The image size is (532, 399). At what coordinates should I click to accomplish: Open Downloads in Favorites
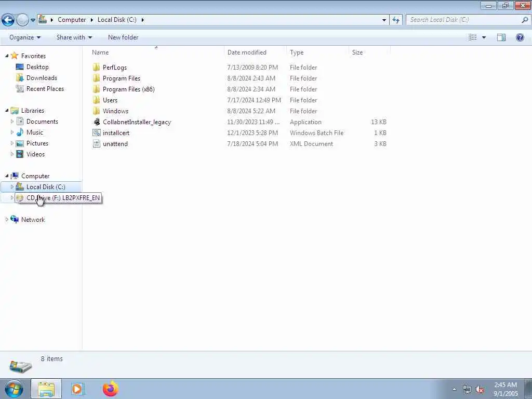[42, 78]
